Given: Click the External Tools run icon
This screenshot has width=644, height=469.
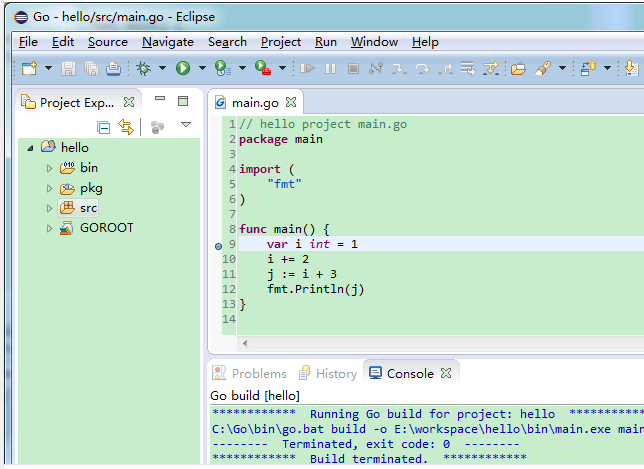Looking at the screenshot, I should [x=262, y=68].
